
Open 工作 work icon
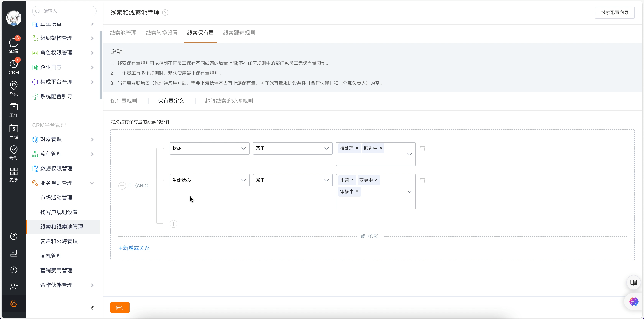pos(14,110)
